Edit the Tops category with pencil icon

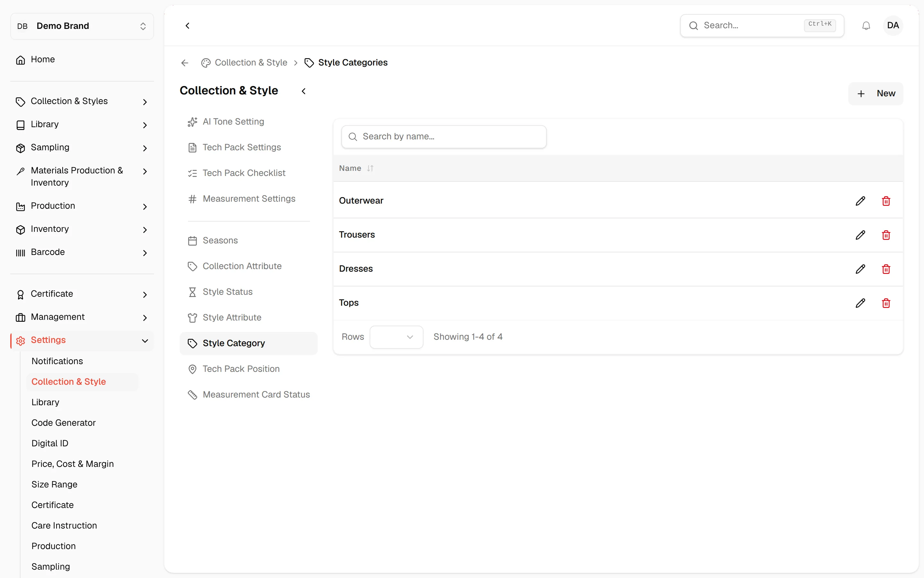(x=860, y=303)
